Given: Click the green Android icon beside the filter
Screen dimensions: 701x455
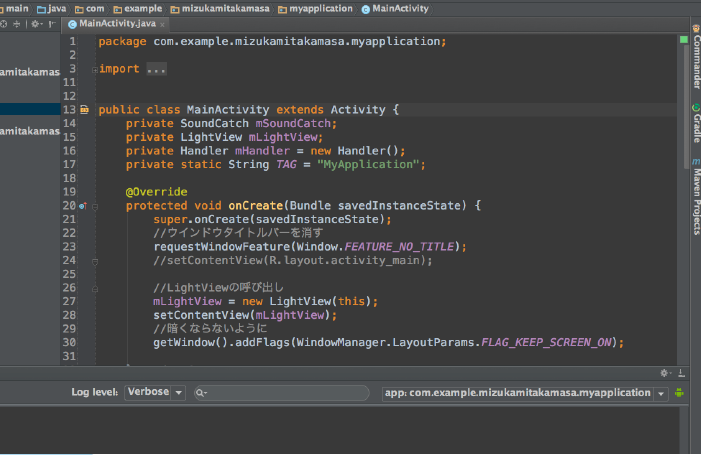Looking at the screenshot, I should pos(679,393).
